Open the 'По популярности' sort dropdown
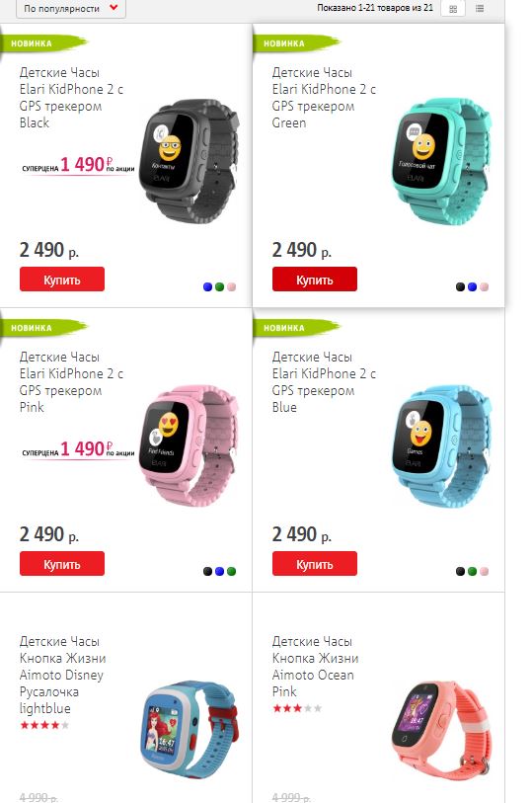Image resolution: width=532 pixels, height=803 pixels. [71, 9]
